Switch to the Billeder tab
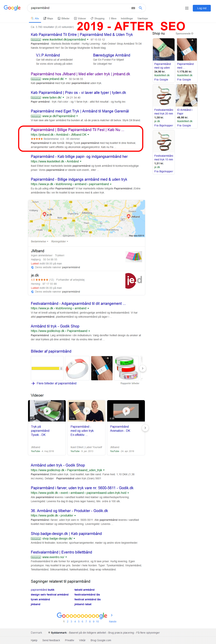 click(64, 19)
